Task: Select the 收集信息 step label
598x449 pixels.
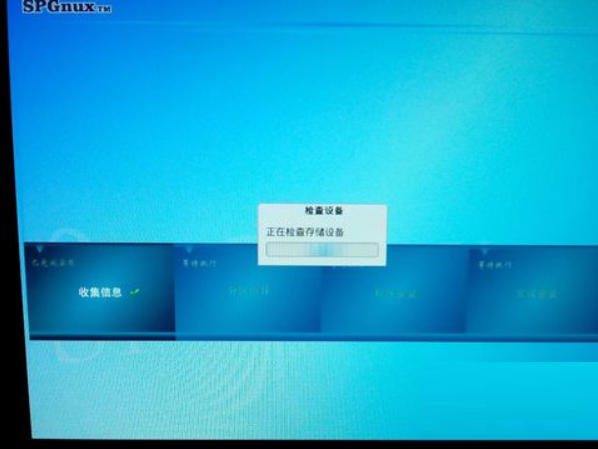Action: coord(100,292)
